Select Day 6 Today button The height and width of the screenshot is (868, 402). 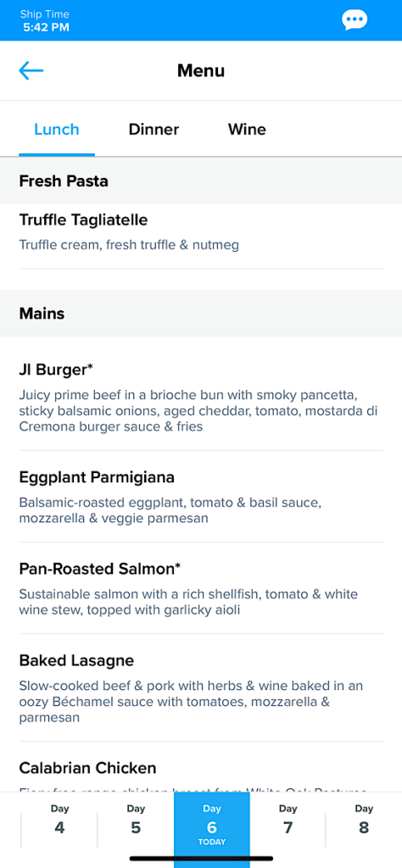(x=212, y=829)
